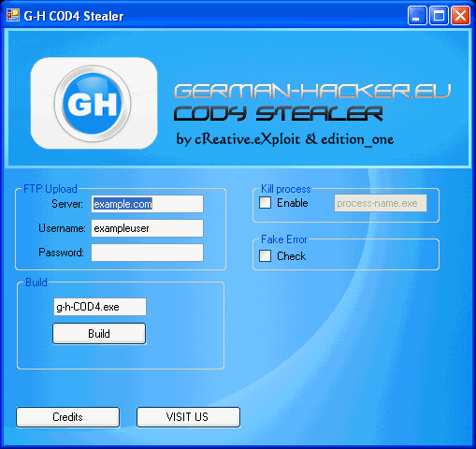476x449 pixels.
Task: Click the FTP Upload group label
Action: (50, 189)
